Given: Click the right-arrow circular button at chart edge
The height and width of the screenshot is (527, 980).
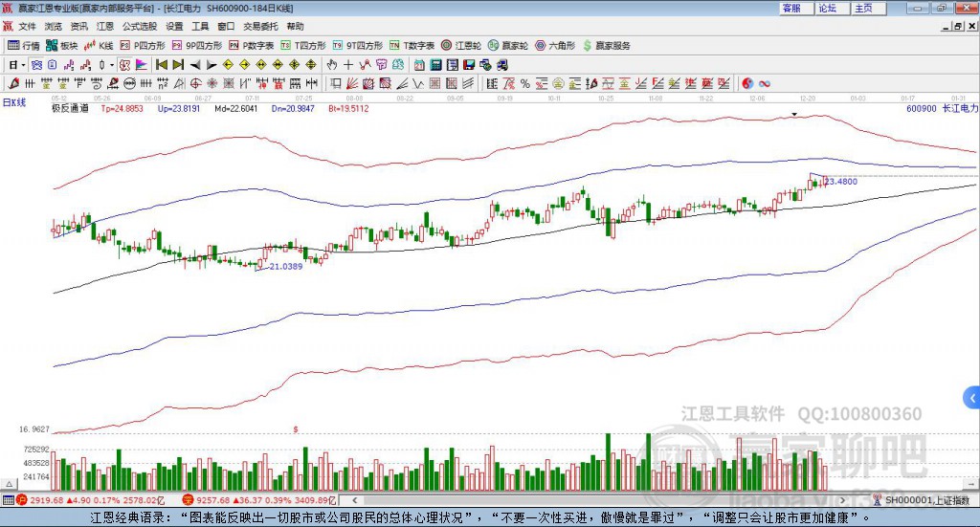Looking at the screenshot, I should point(972,397).
